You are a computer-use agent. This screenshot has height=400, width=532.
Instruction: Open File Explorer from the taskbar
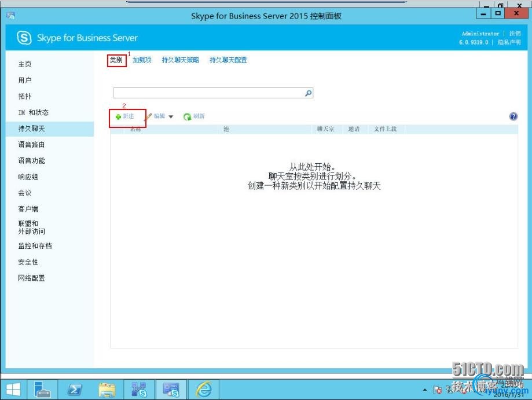(107, 390)
